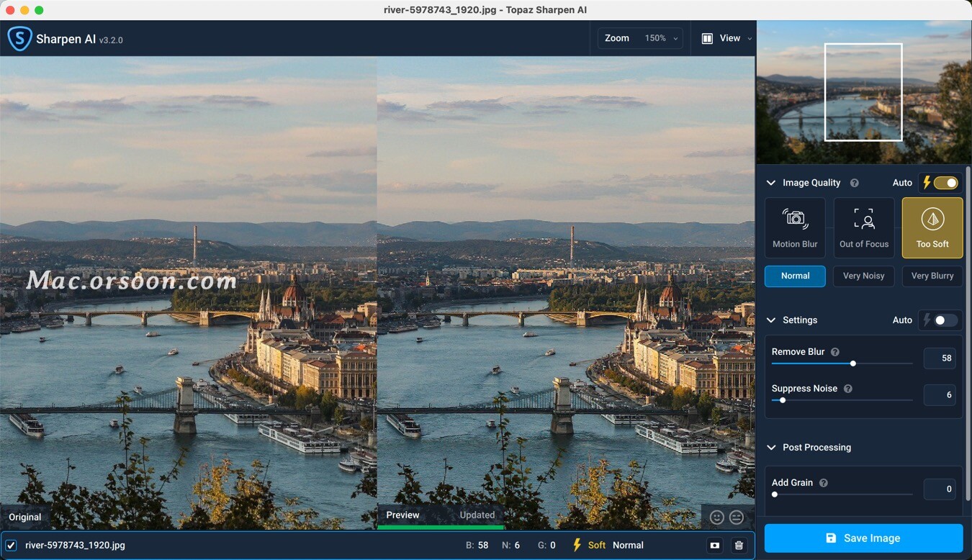
Task: Uncheck the river-5978743_1920.jpg checkbox
Action: (11, 546)
